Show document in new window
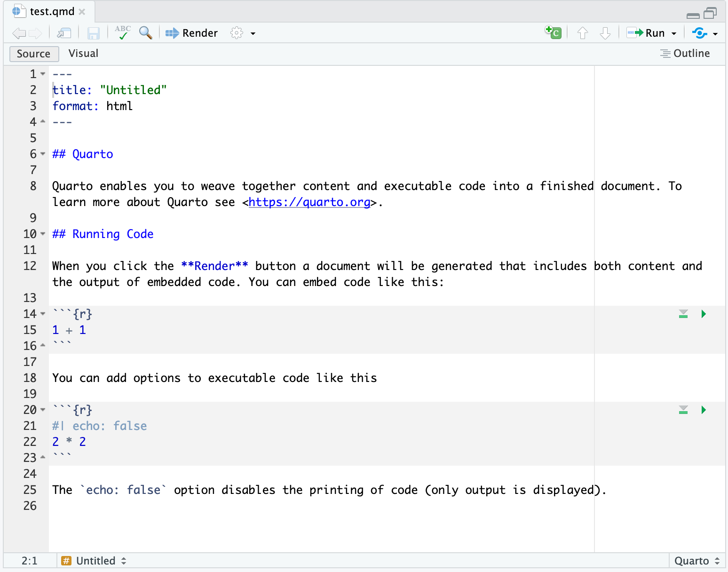The height and width of the screenshot is (572, 728). pos(64,33)
